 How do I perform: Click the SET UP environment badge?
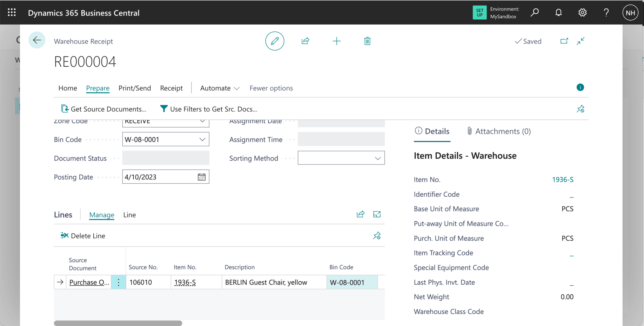tap(479, 13)
